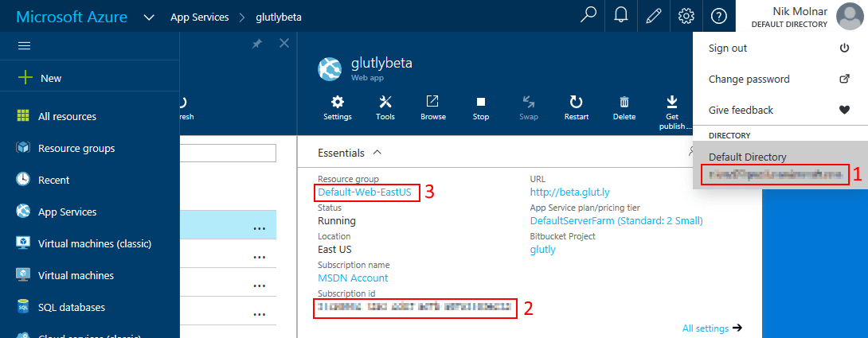Select Sign out from account menu
Screen dimensions: 868x338
(x=728, y=48)
